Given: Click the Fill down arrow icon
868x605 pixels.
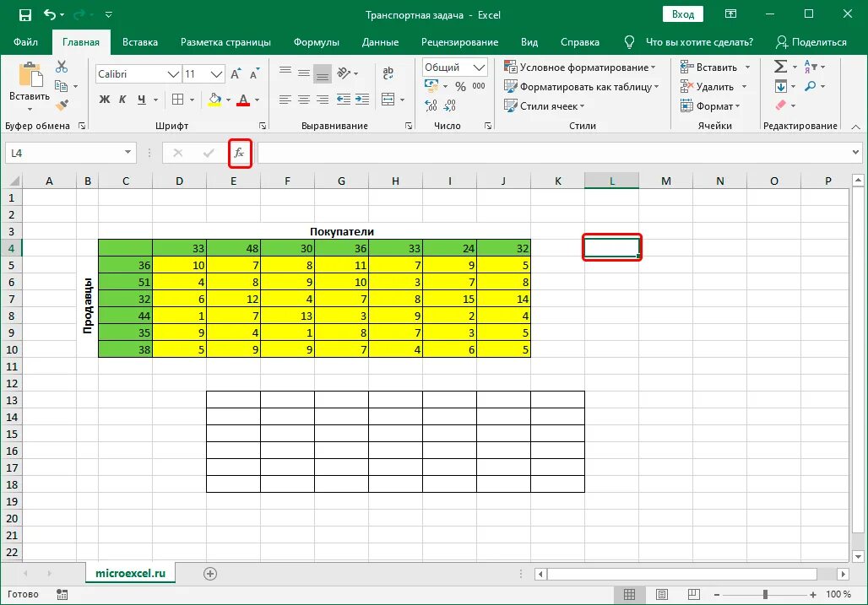Looking at the screenshot, I should point(780,86).
